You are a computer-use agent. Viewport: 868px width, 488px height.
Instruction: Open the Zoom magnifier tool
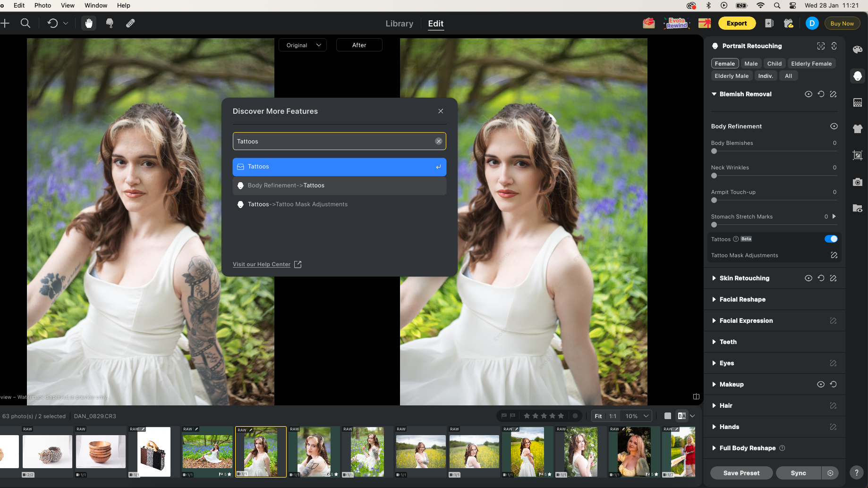pos(26,23)
